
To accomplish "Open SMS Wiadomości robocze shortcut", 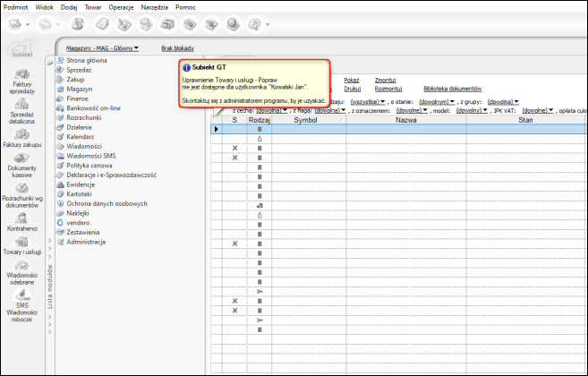I will [21, 306].
